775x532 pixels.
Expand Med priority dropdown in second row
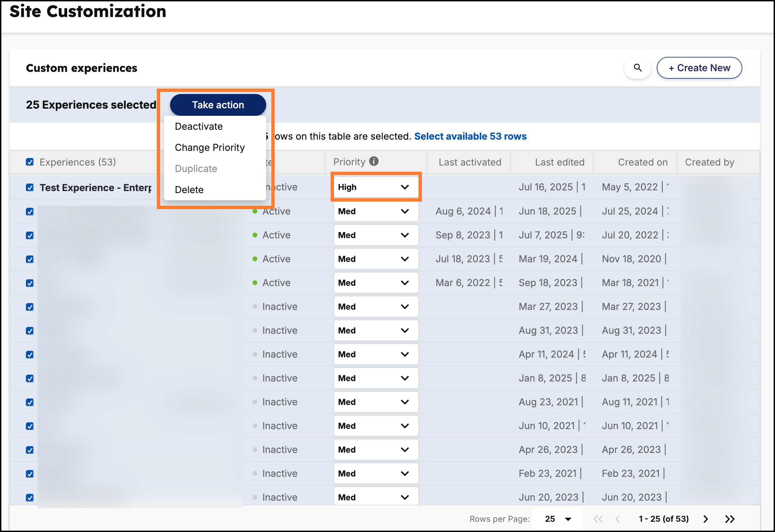pos(376,211)
